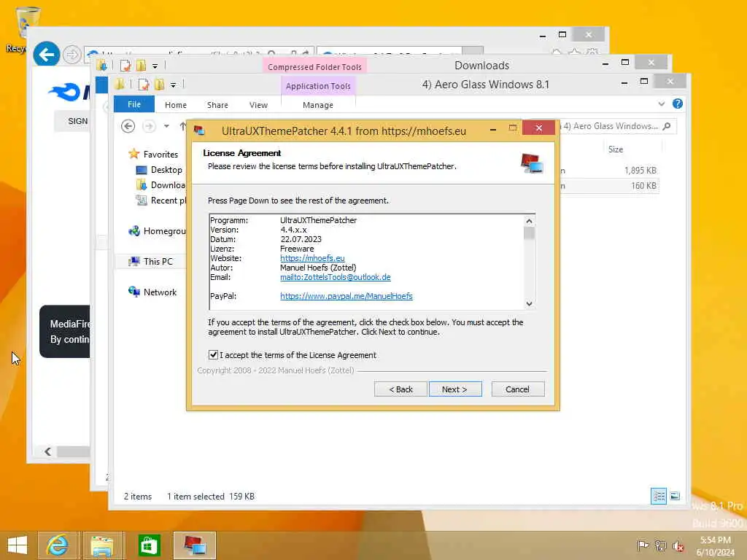The height and width of the screenshot is (560, 747).
Task: Click license text scrollbar up arrow
Action: coord(529,221)
